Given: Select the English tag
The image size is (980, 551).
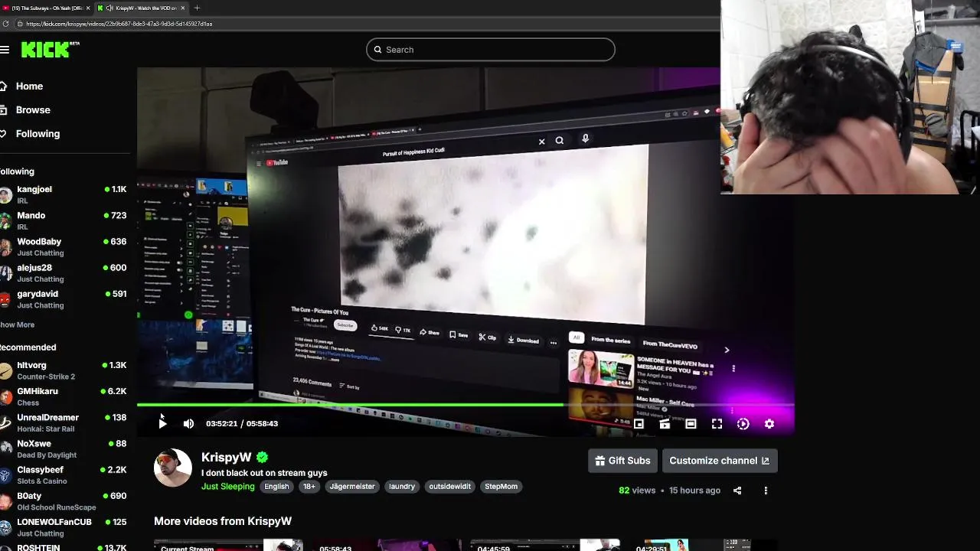Looking at the screenshot, I should click(276, 487).
